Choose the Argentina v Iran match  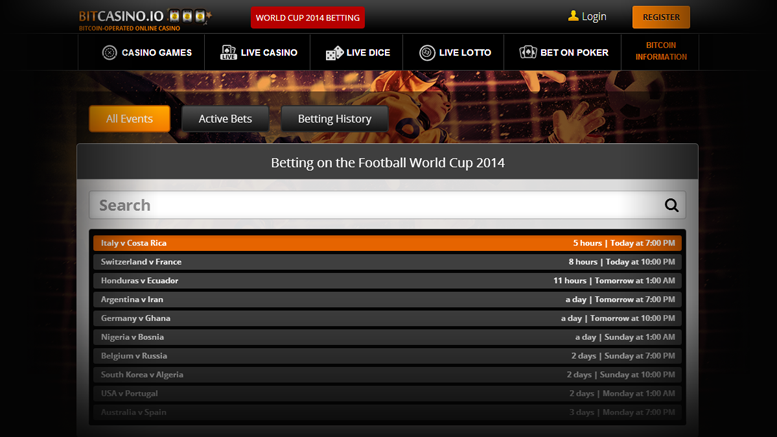388,299
